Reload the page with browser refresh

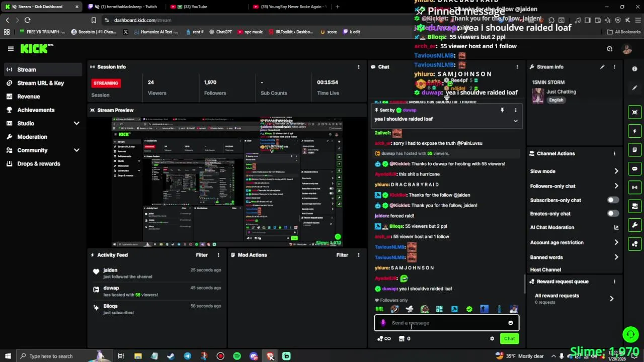(27, 20)
